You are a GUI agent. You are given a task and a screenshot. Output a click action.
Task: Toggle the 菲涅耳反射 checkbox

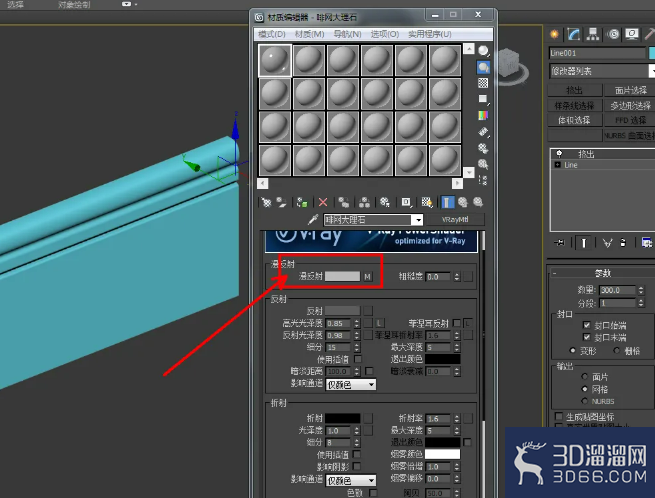pyautogui.click(x=457, y=323)
